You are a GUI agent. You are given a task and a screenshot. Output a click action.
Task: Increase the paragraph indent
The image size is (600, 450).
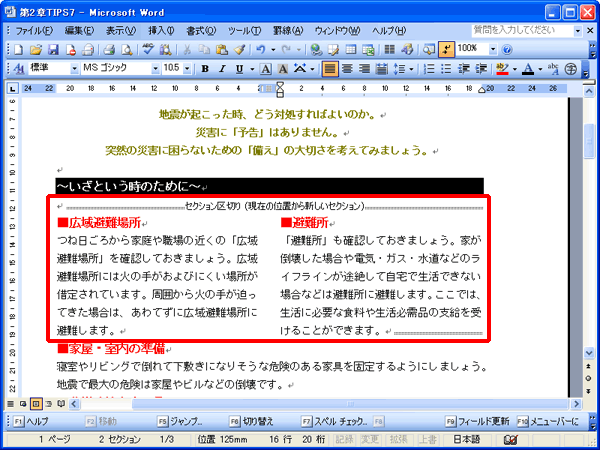coord(481,69)
